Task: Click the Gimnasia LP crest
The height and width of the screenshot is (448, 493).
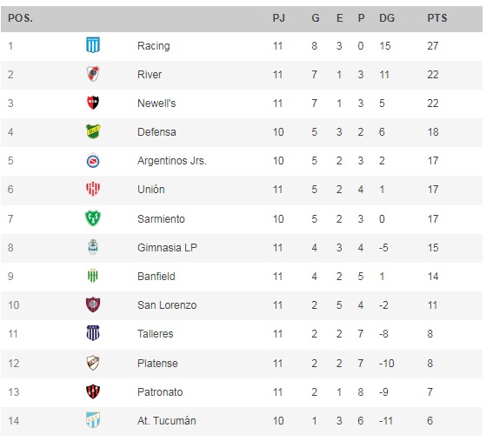Action: click(x=93, y=247)
